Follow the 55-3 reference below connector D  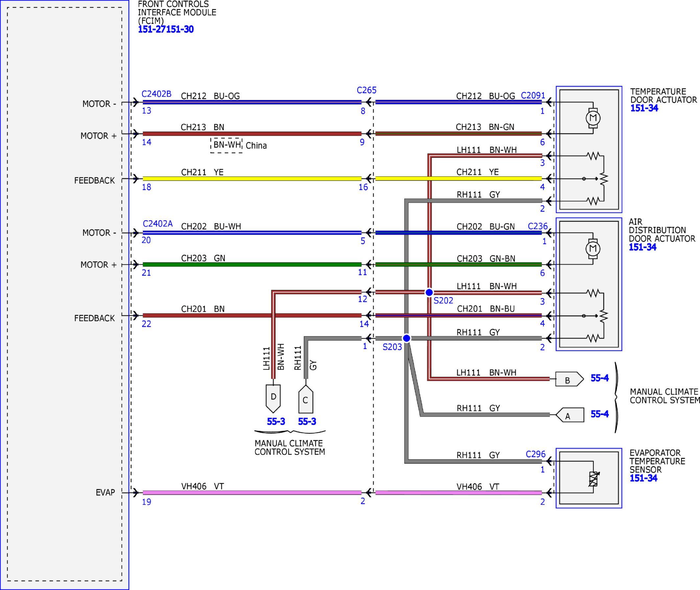click(x=276, y=421)
